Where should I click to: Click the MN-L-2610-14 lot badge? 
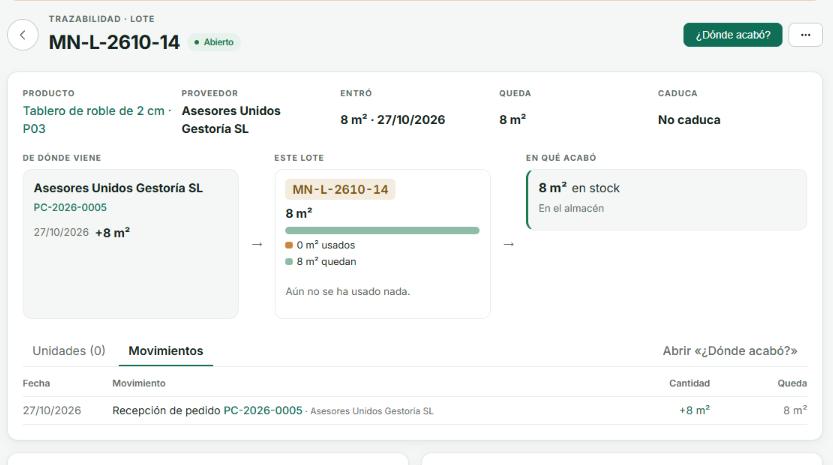click(x=340, y=189)
